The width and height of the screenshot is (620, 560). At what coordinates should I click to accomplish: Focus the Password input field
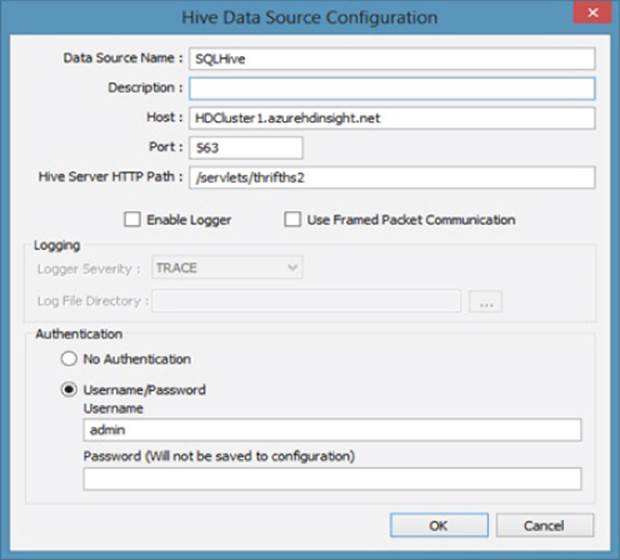tap(332, 479)
